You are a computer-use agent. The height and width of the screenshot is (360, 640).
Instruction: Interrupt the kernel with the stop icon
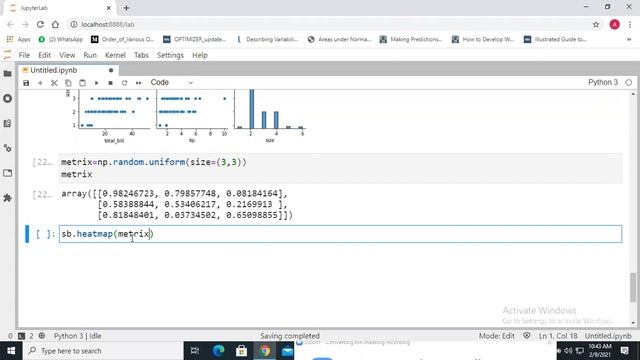click(110, 83)
